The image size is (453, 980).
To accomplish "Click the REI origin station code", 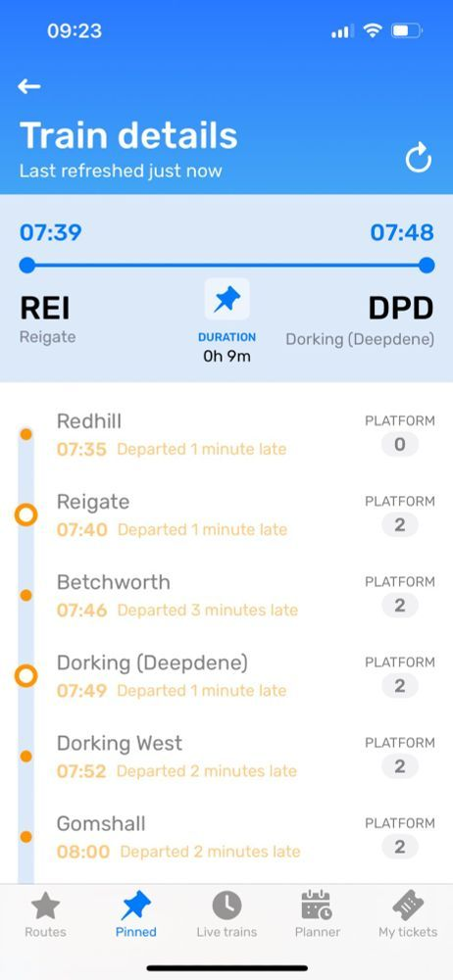I will point(44,308).
